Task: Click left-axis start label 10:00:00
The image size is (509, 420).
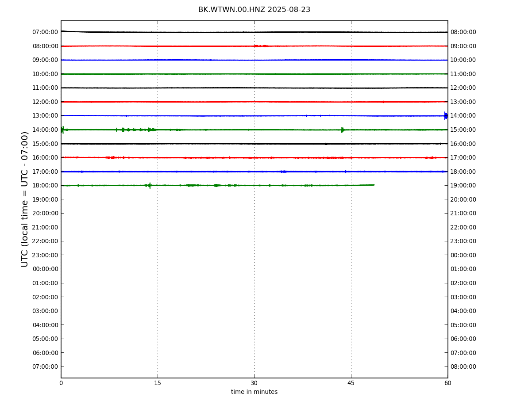Action: 46,74
